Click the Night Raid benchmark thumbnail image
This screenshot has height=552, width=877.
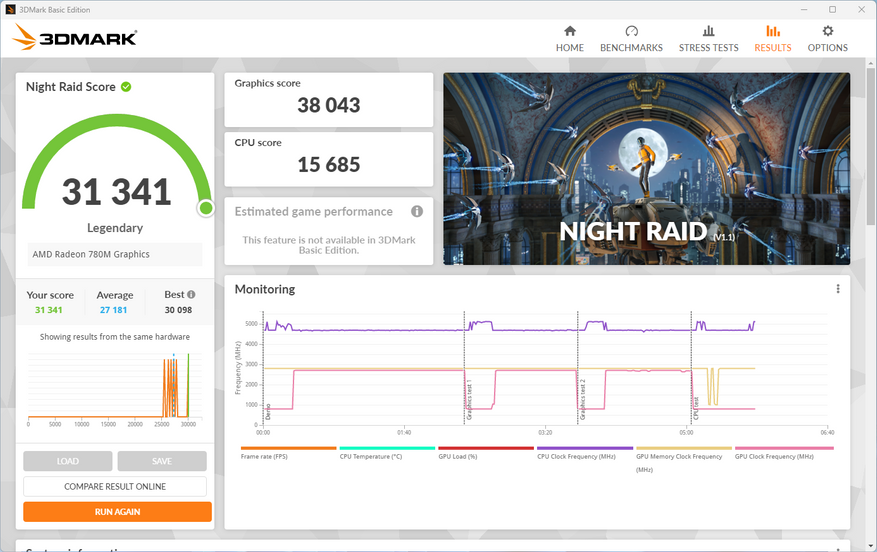click(647, 168)
